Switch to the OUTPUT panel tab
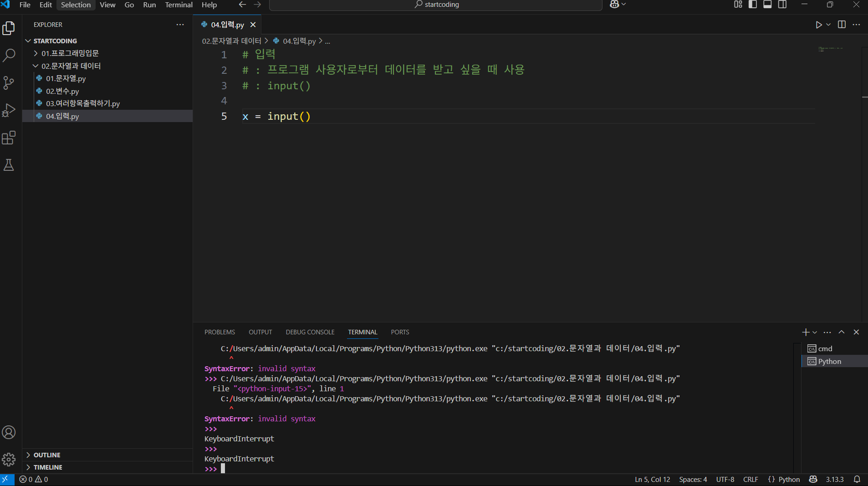The height and width of the screenshot is (486, 868). pyautogui.click(x=260, y=332)
